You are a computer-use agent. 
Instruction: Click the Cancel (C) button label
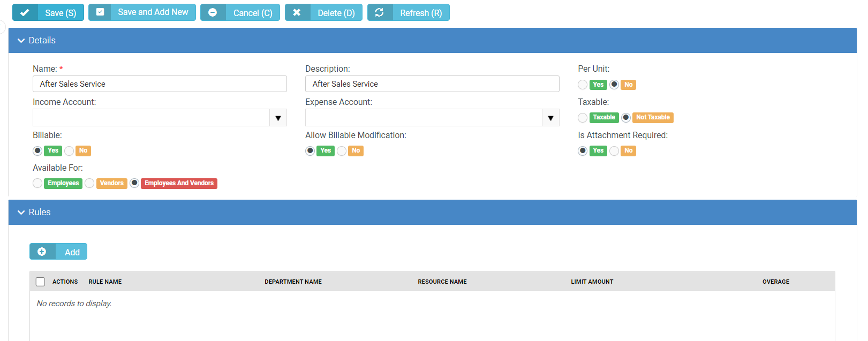coord(253,13)
